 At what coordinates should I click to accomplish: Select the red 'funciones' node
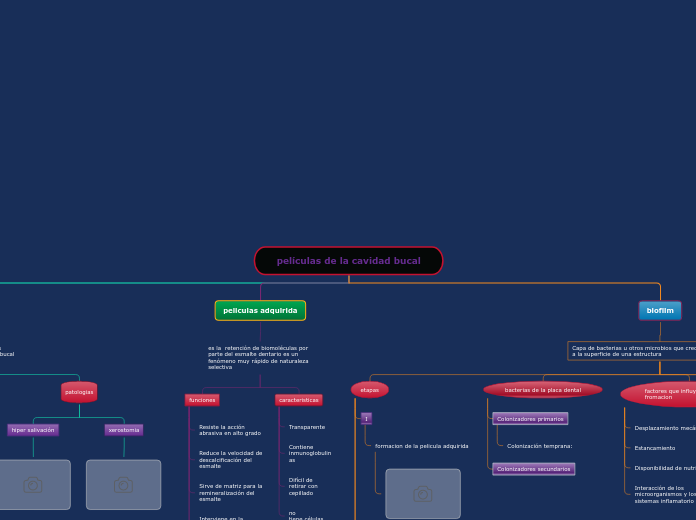[202, 400]
